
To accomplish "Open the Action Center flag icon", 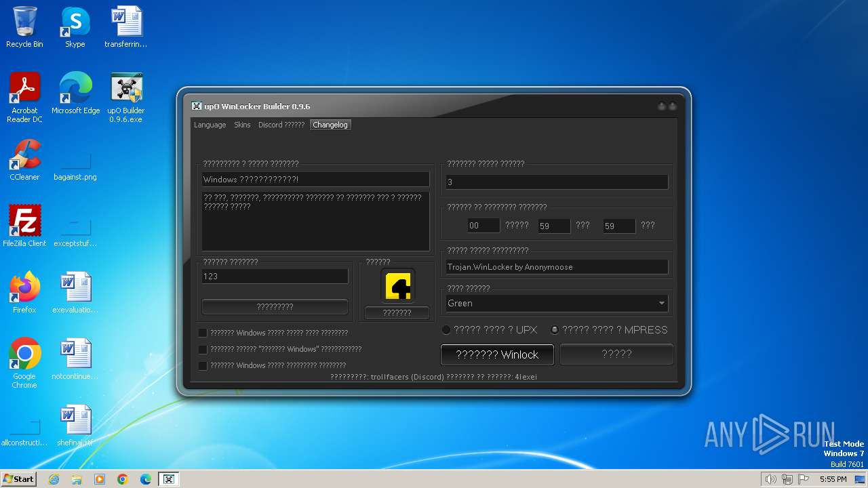I will click(x=804, y=479).
